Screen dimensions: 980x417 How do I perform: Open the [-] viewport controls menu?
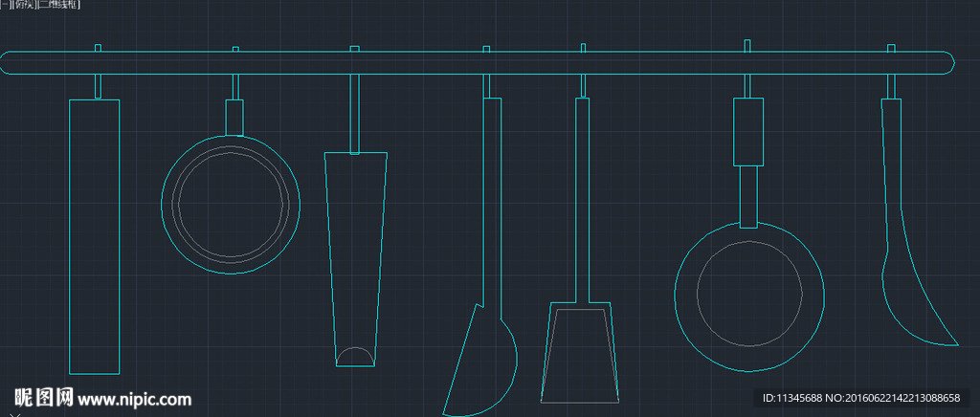point(6,4)
